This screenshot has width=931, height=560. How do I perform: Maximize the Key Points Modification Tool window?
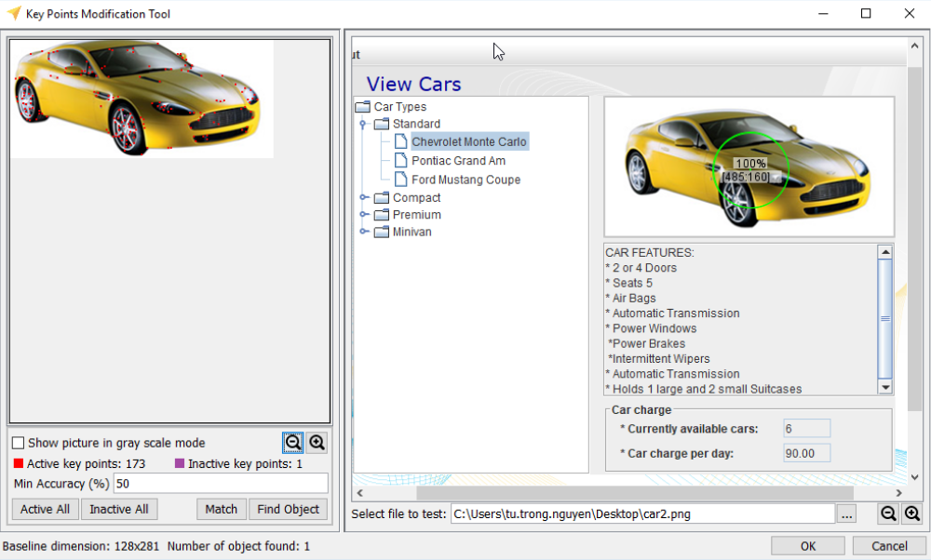[866, 13]
